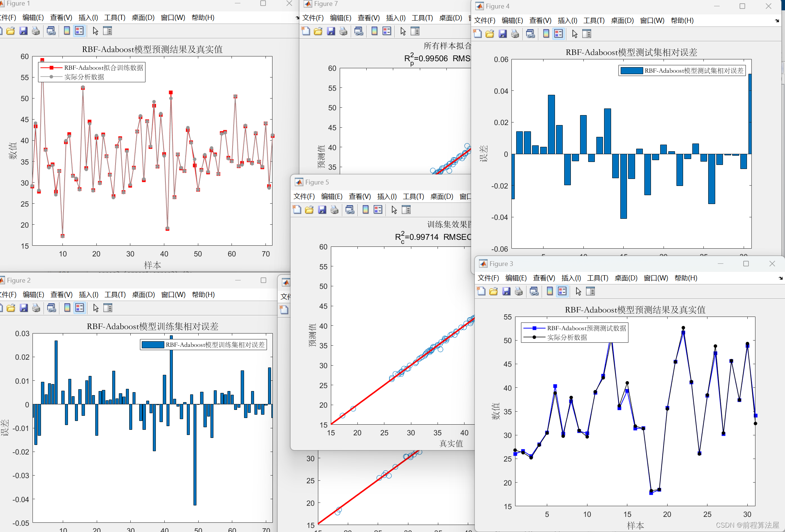Image resolution: width=785 pixels, height=532 pixels.
Task: Click blue legend swatch in Figure 4 plot
Action: (x=631, y=71)
